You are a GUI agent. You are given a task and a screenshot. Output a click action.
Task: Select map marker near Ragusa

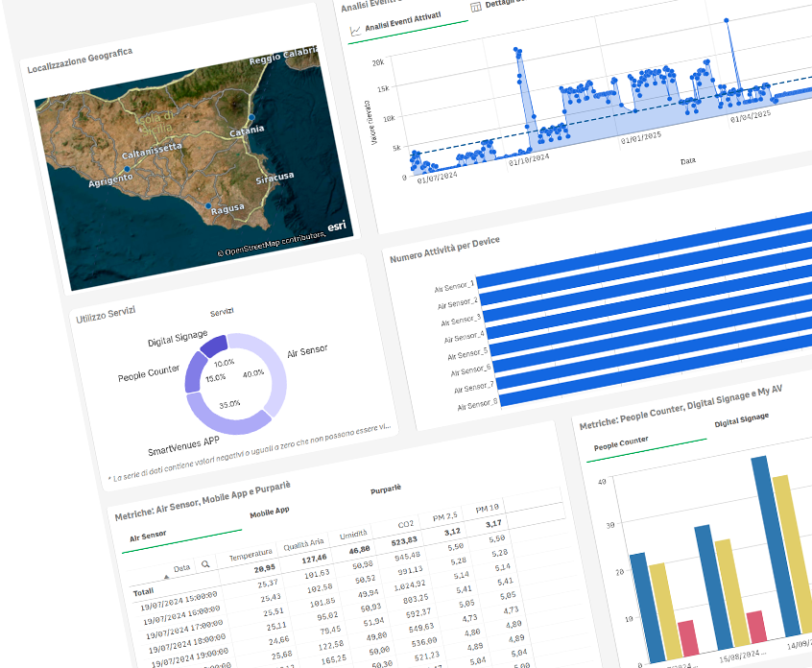(208, 206)
